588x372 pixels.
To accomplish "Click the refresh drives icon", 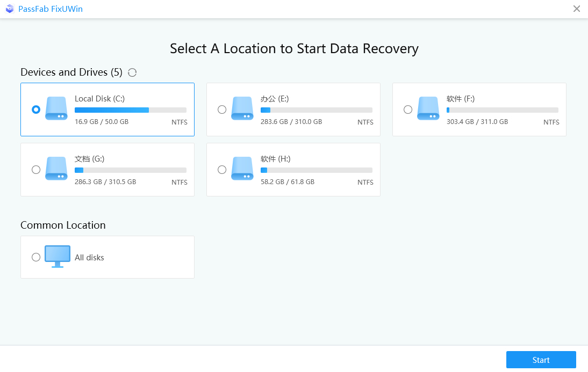I will tap(132, 72).
